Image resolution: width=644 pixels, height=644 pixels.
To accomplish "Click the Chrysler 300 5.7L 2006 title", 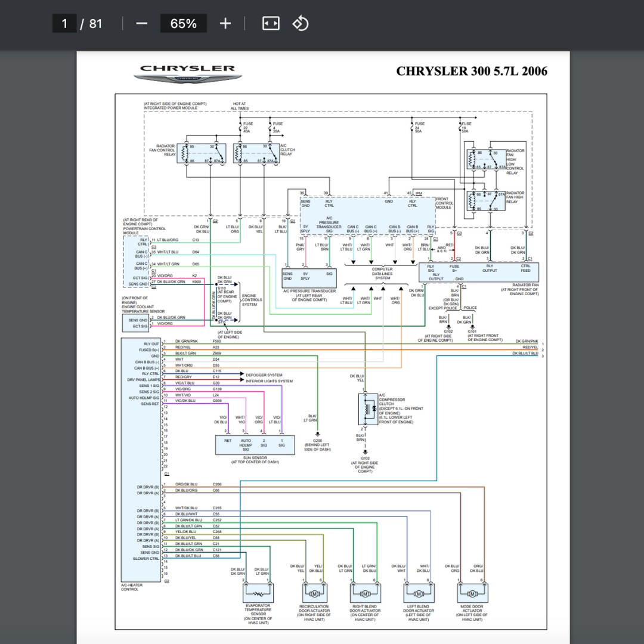I will 471,71.
